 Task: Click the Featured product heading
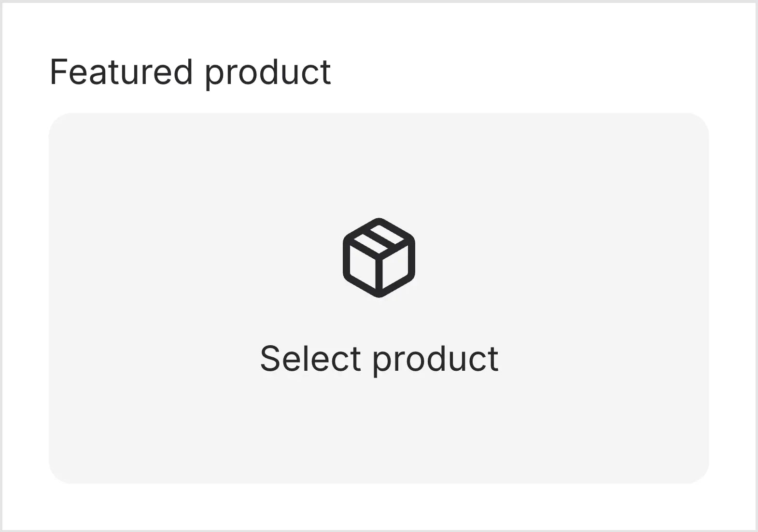coord(190,72)
